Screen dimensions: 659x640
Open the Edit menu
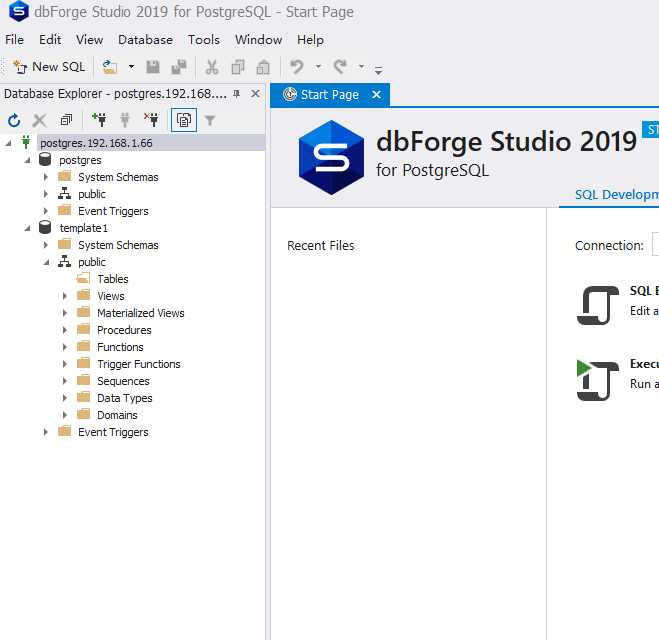click(x=50, y=40)
